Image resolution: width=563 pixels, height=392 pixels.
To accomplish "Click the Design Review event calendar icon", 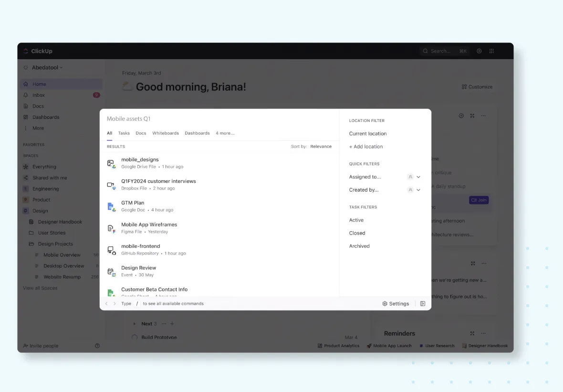I will (111, 272).
